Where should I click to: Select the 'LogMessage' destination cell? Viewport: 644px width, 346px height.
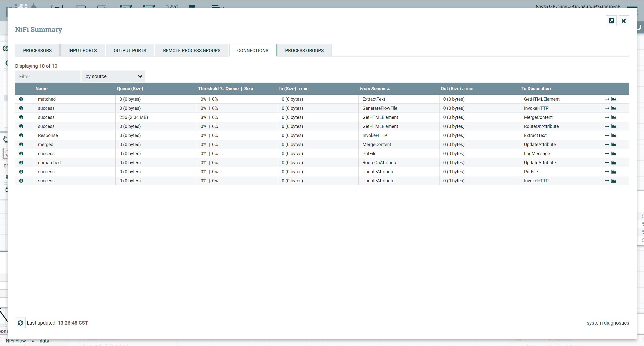pos(560,154)
